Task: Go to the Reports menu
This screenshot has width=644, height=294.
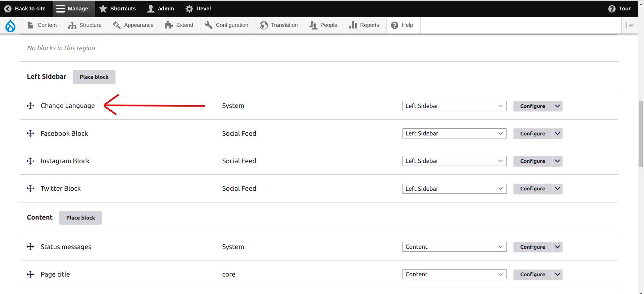Action: pyautogui.click(x=364, y=25)
